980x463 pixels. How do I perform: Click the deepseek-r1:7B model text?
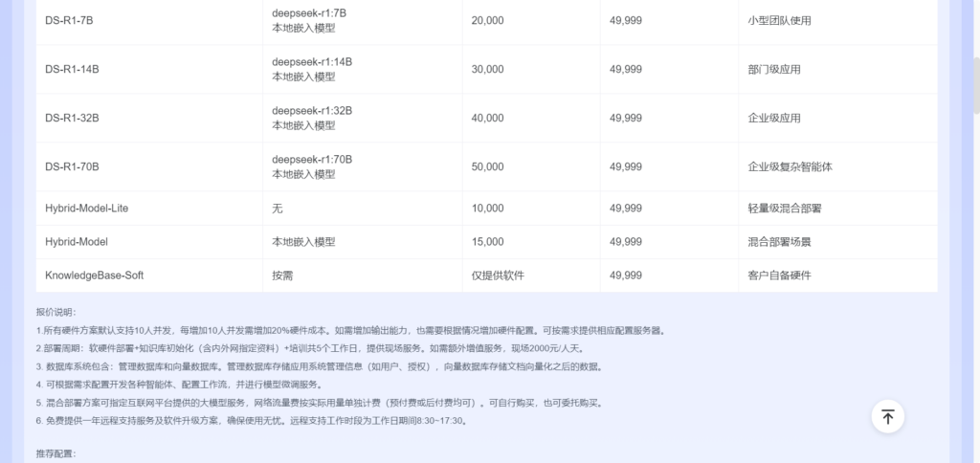[x=309, y=13]
